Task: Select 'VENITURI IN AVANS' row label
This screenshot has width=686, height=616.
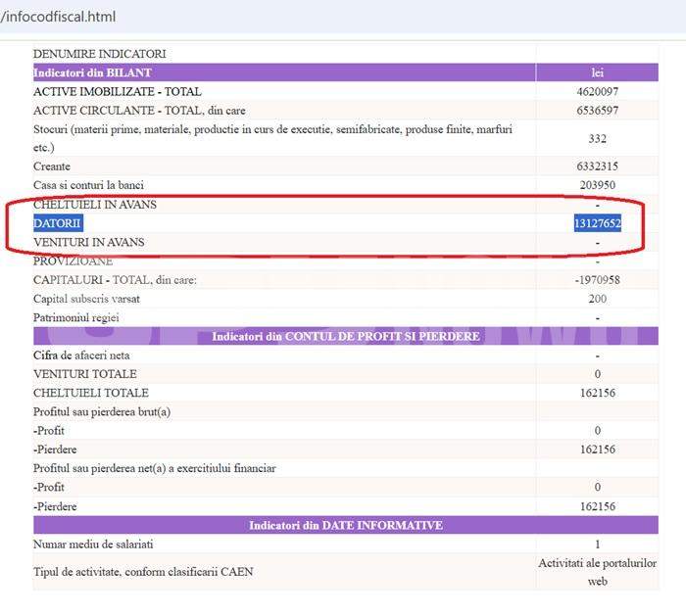Action: point(89,242)
